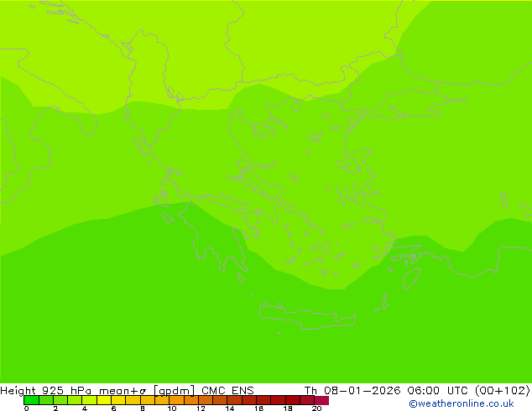Select the yellow 5–6 legend color swatch
Viewport: 532px width, 411px height.
[x=104, y=400]
